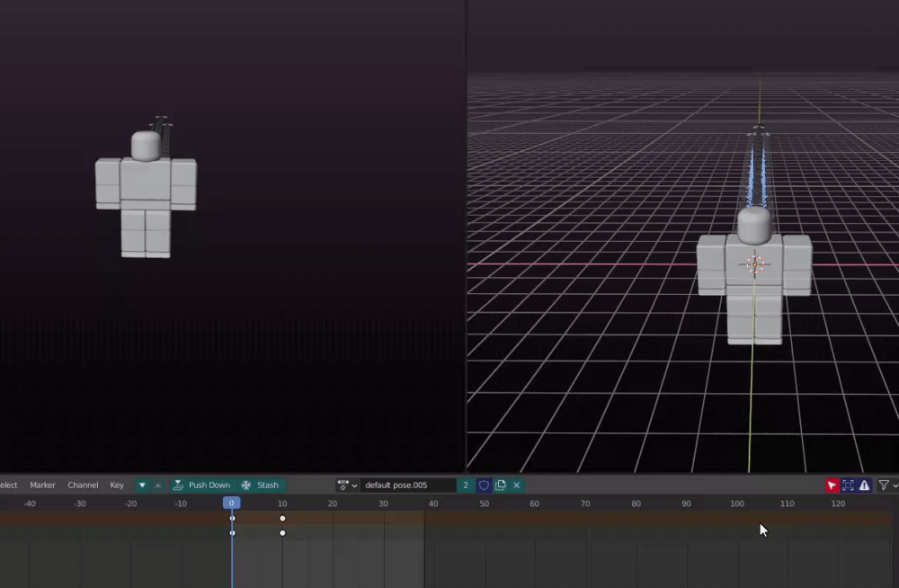Open the Key menu

point(117,485)
